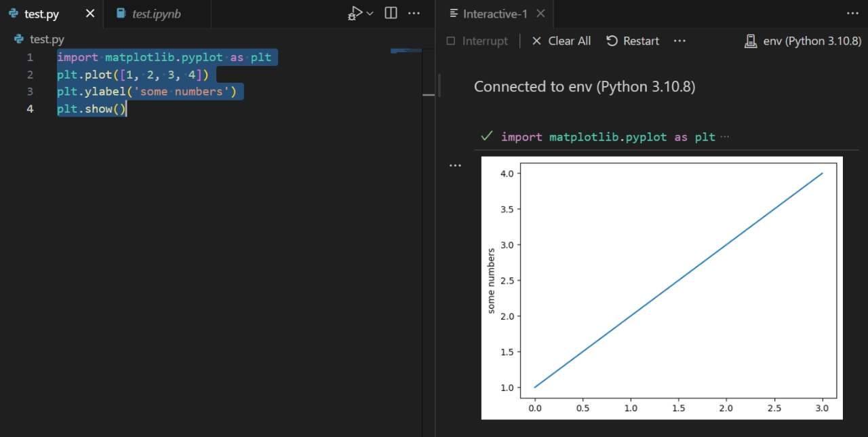Open Interactive-1 panel more actions ellipsis
This screenshot has height=437, width=868.
pos(852,13)
